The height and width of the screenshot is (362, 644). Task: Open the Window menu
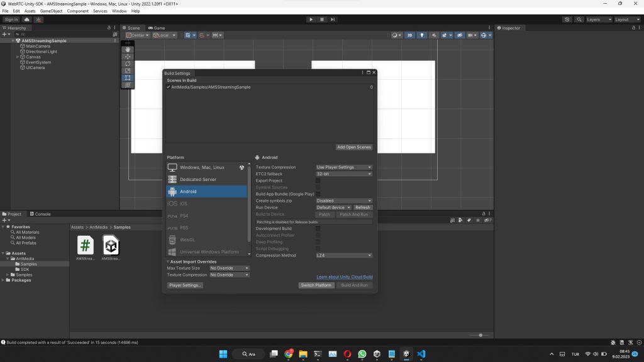click(119, 11)
